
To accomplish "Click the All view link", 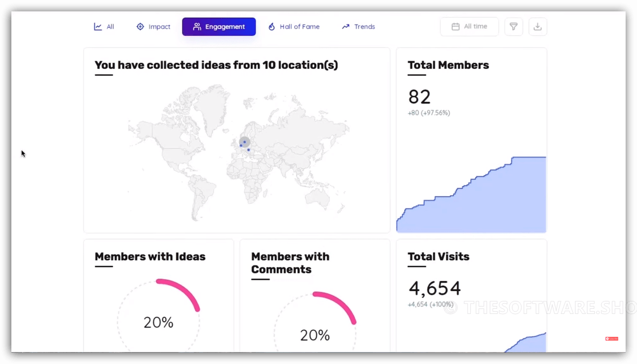I will pos(104,26).
